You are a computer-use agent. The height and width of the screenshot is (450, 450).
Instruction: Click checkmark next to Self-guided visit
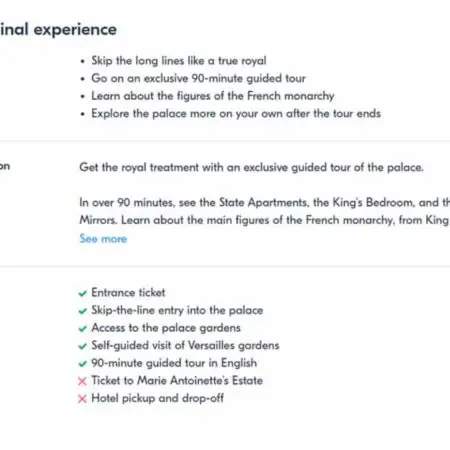[x=82, y=346]
